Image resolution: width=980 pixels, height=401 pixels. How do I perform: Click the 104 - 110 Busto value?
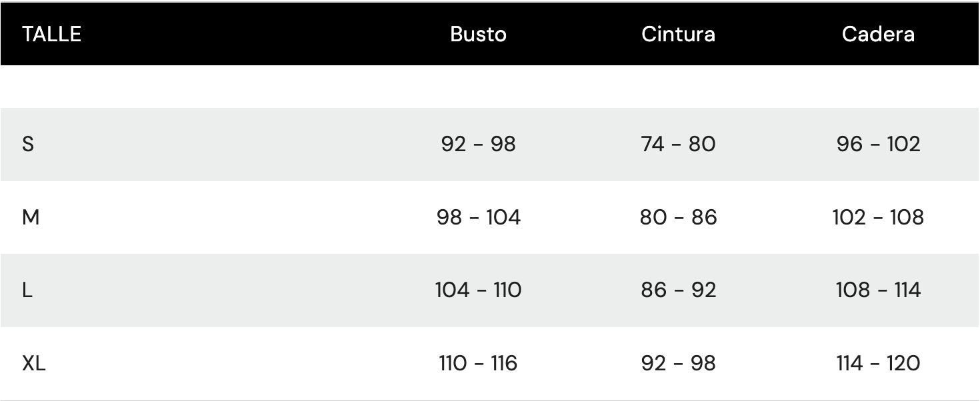click(x=478, y=290)
